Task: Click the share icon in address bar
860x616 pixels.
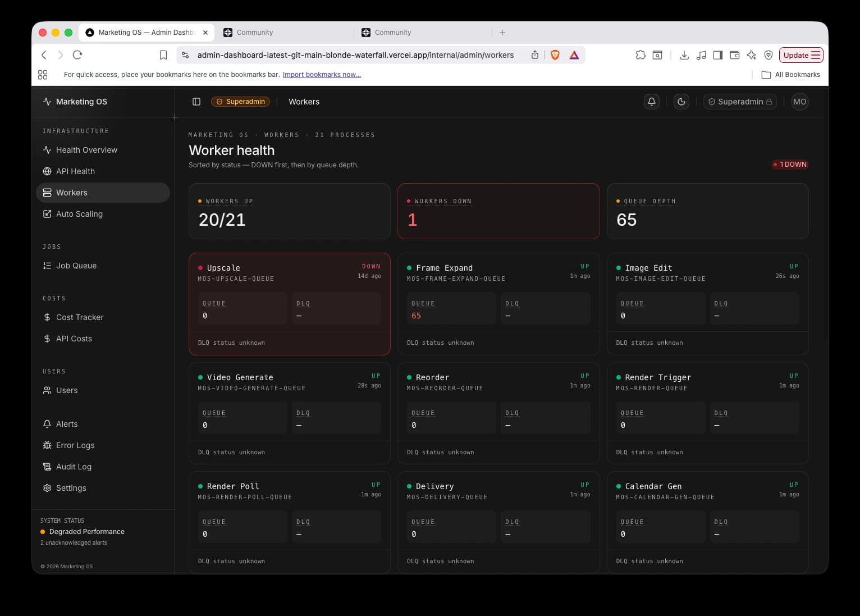Action: [534, 55]
